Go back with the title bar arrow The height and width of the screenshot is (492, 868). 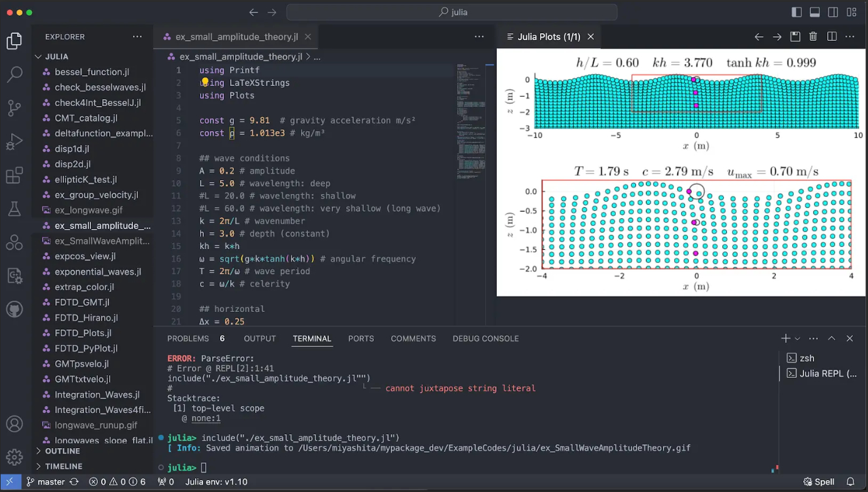pos(253,12)
